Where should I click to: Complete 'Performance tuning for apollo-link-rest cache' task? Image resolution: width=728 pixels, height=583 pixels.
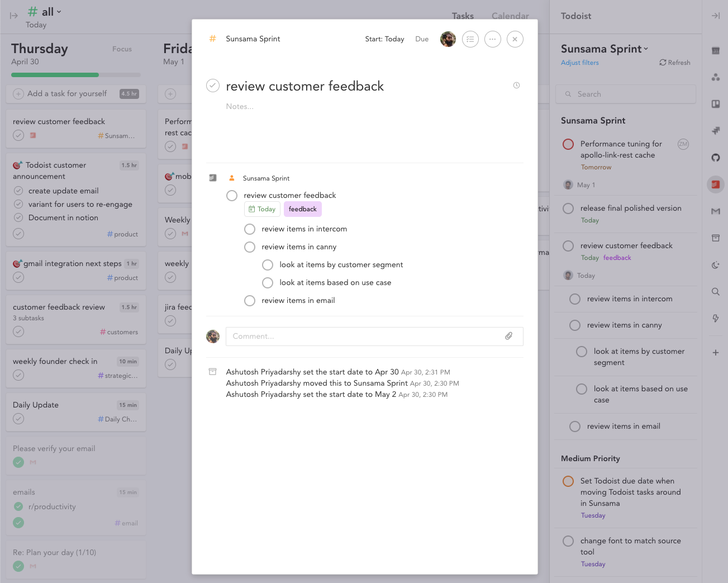tap(568, 144)
